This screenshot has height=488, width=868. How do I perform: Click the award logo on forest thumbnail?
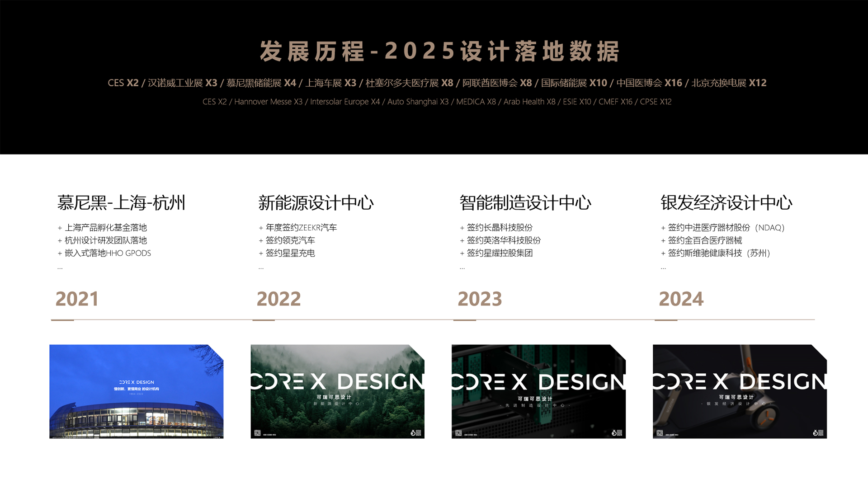click(x=415, y=433)
